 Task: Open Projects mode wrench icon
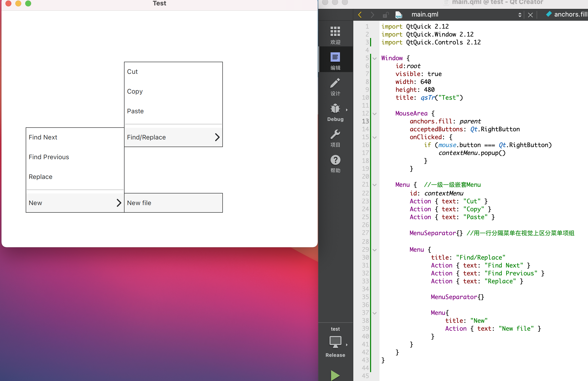pos(335,134)
